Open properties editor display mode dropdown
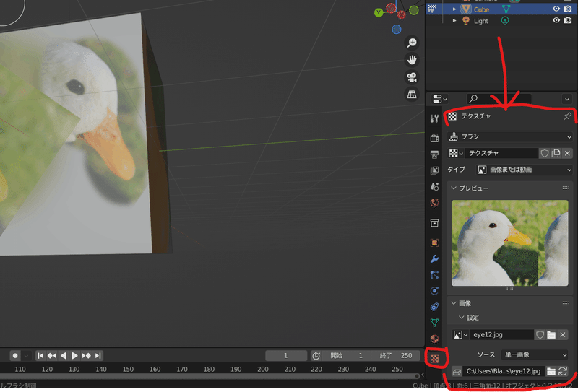The width and height of the screenshot is (578, 392). pos(440,99)
